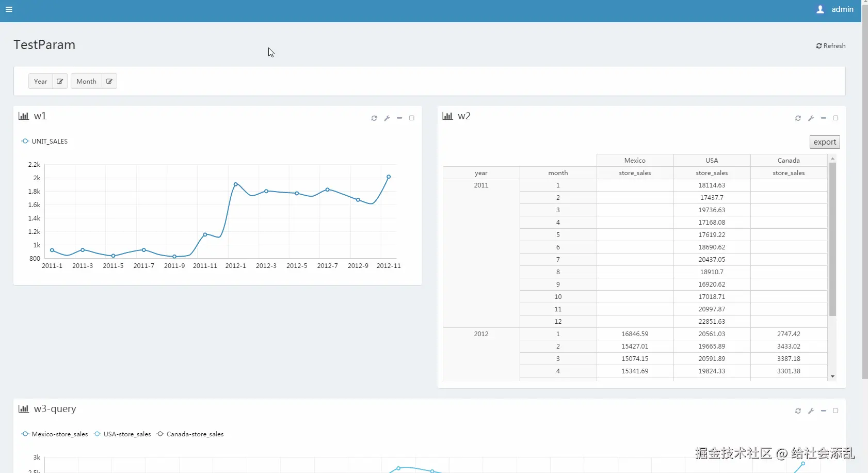Click the Year parameter button
868x473 pixels.
click(x=41, y=81)
